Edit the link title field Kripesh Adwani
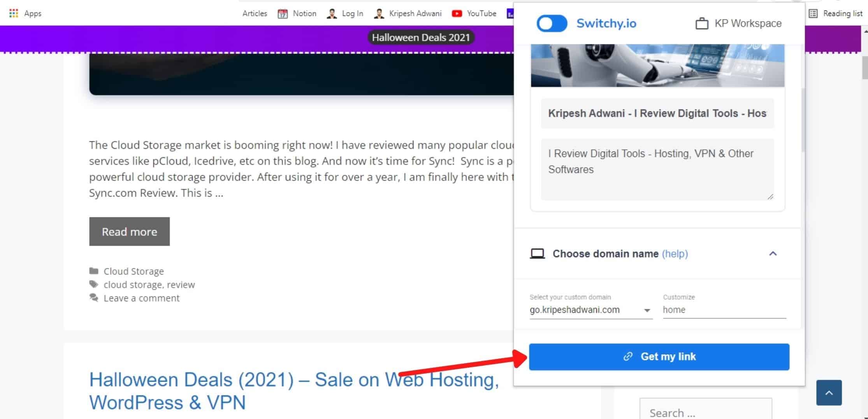 [x=657, y=113]
